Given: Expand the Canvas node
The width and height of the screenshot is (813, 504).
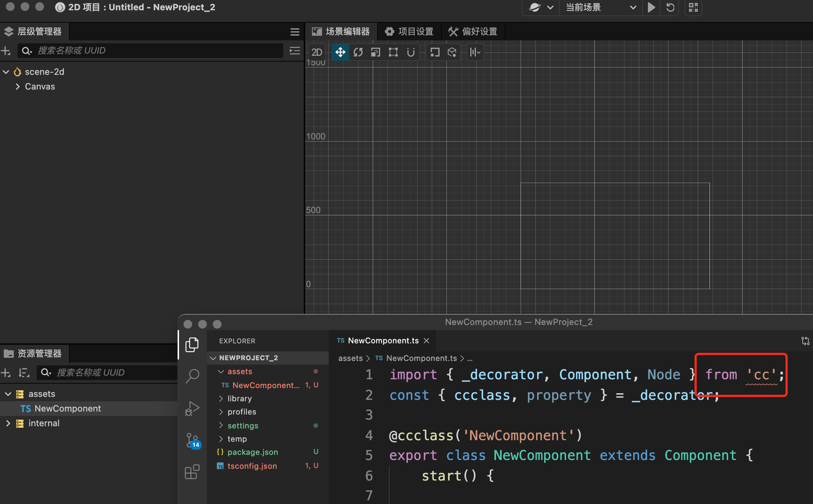Looking at the screenshot, I should click(x=17, y=87).
